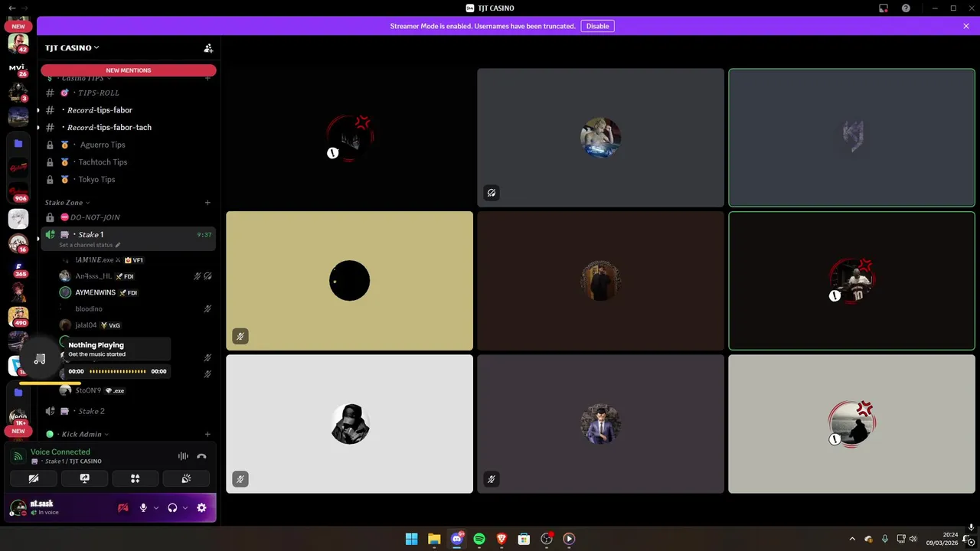Show hidden system tray icons
This screenshot has width=980, height=551.
pos(852,539)
